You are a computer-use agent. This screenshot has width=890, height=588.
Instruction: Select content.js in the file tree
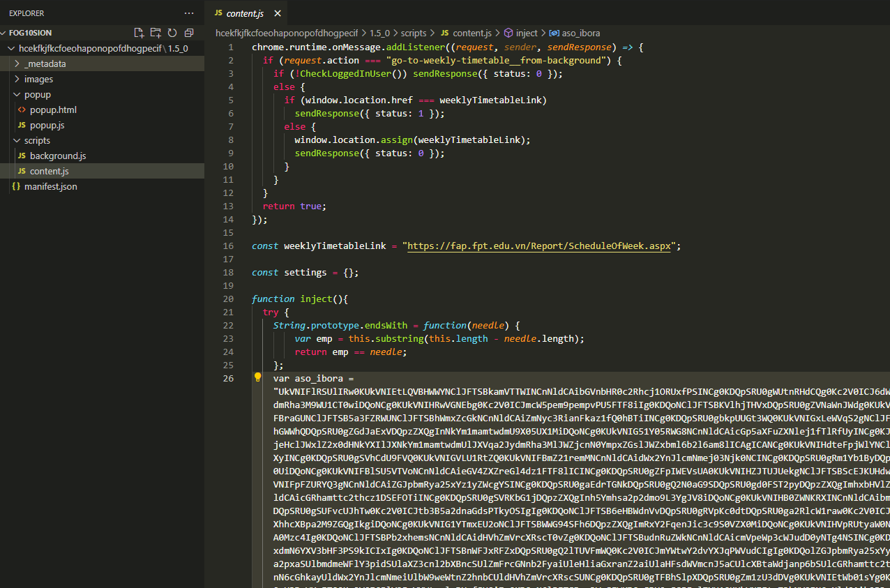102,171
